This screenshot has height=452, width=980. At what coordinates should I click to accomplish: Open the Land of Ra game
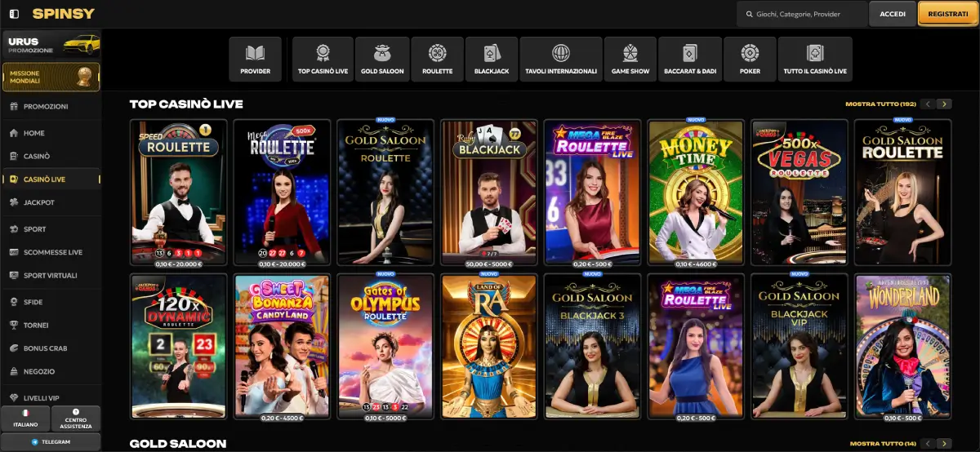[489, 347]
